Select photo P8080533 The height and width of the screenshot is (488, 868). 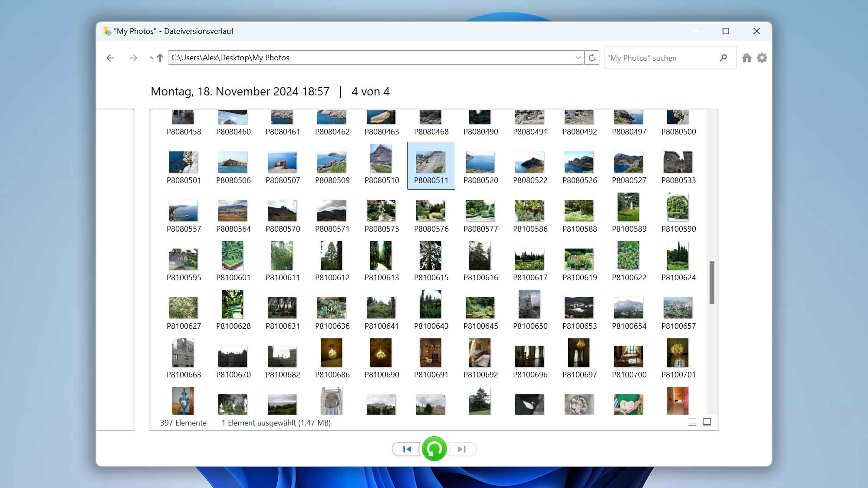pos(679,166)
